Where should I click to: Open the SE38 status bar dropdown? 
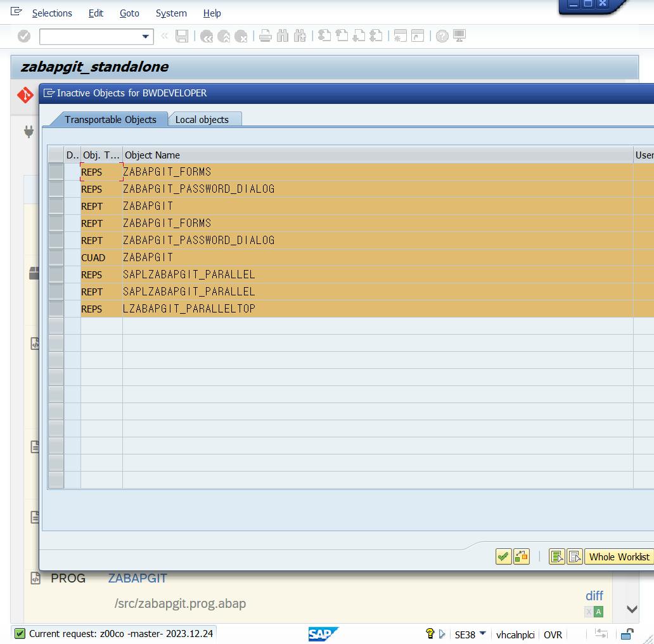click(x=482, y=633)
